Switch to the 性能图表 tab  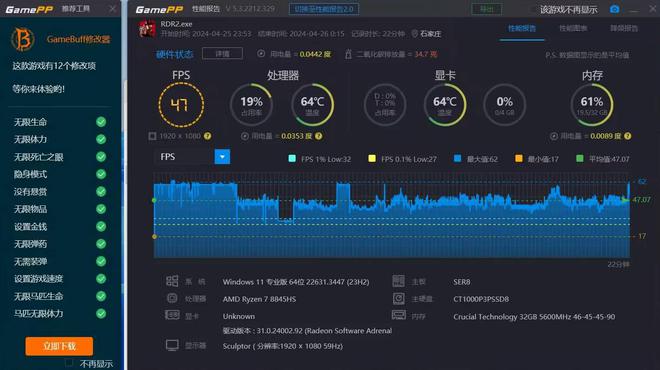coord(573,29)
